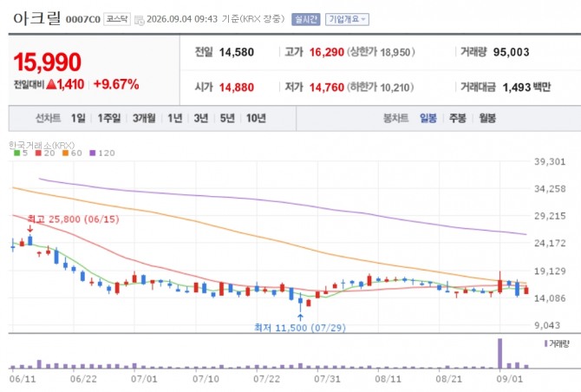Viewport: 581px width, 392px height.
Task: Expand the 기업개요 dropdown
Action: tap(347, 19)
